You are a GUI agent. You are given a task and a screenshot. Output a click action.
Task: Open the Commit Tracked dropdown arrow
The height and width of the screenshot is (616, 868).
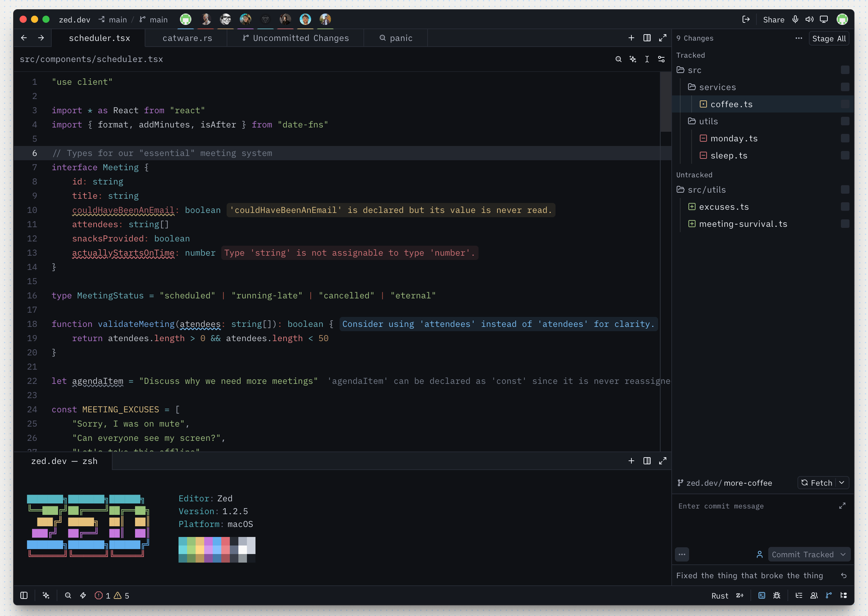[x=843, y=554]
